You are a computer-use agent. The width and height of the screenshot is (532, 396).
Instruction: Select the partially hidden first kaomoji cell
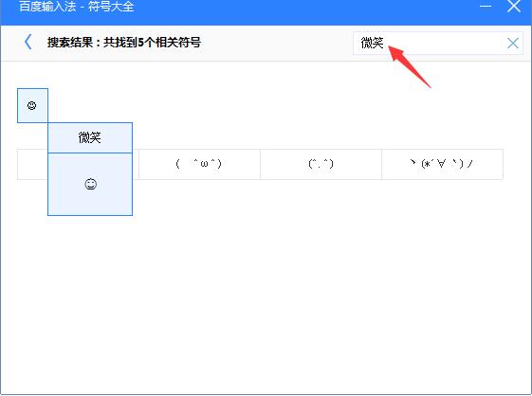click(32, 164)
